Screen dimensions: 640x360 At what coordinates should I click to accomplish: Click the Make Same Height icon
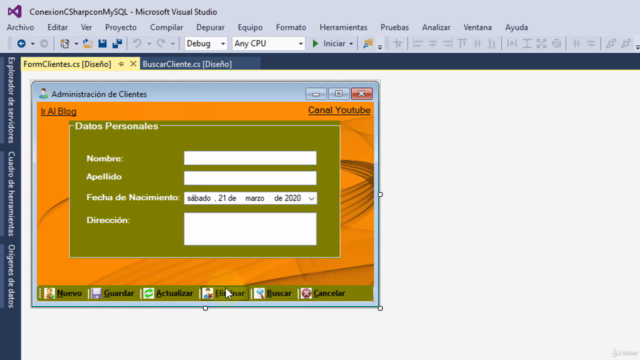pyautogui.click(x=527, y=43)
